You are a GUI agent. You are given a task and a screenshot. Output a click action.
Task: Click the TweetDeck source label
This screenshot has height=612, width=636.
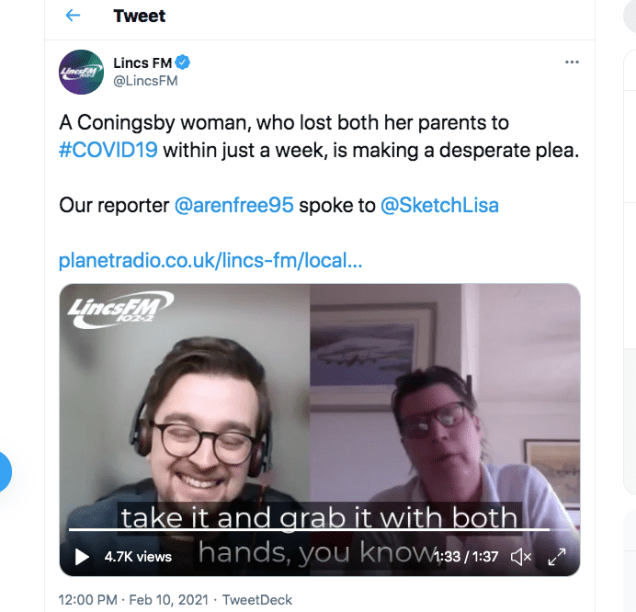pyautogui.click(x=257, y=599)
